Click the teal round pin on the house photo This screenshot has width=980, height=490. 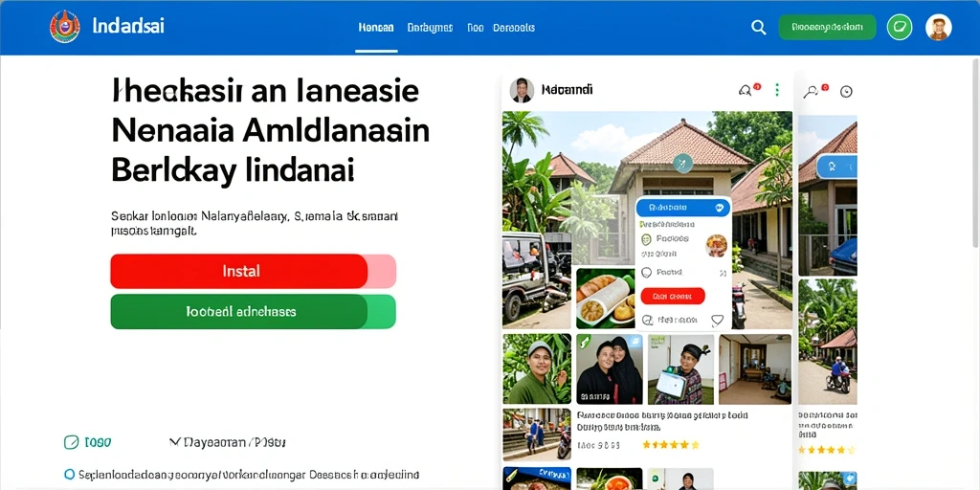[x=683, y=164]
